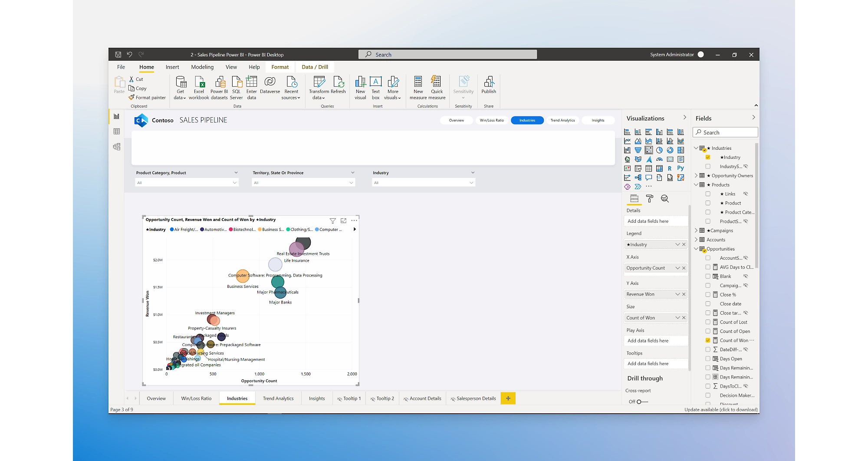The image size is (868, 461).
Task: Switch to Data view in left sidebar
Action: coord(117,132)
